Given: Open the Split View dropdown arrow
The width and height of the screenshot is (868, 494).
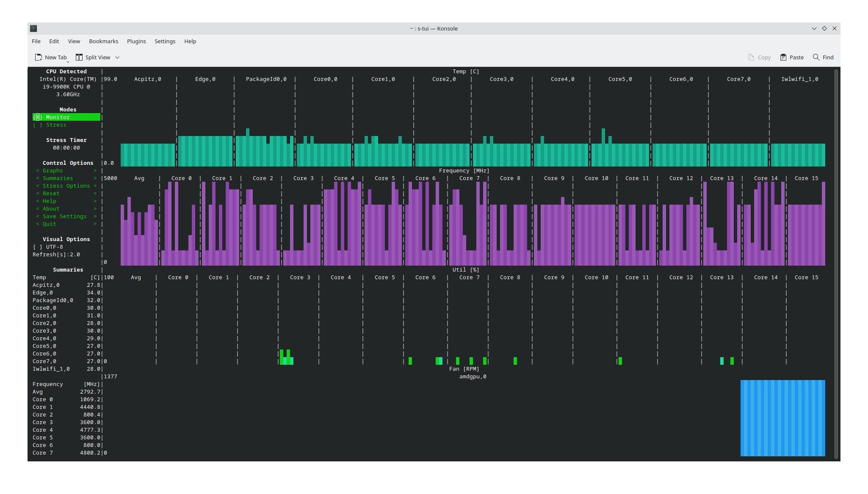Looking at the screenshot, I should 117,57.
